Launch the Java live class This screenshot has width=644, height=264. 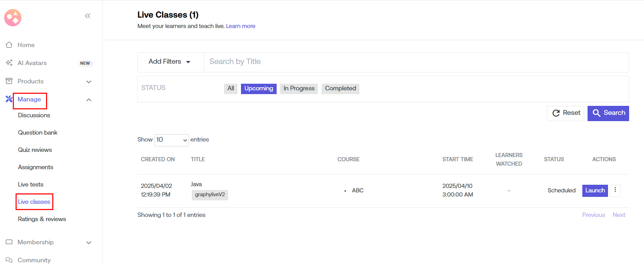tap(594, 191)
